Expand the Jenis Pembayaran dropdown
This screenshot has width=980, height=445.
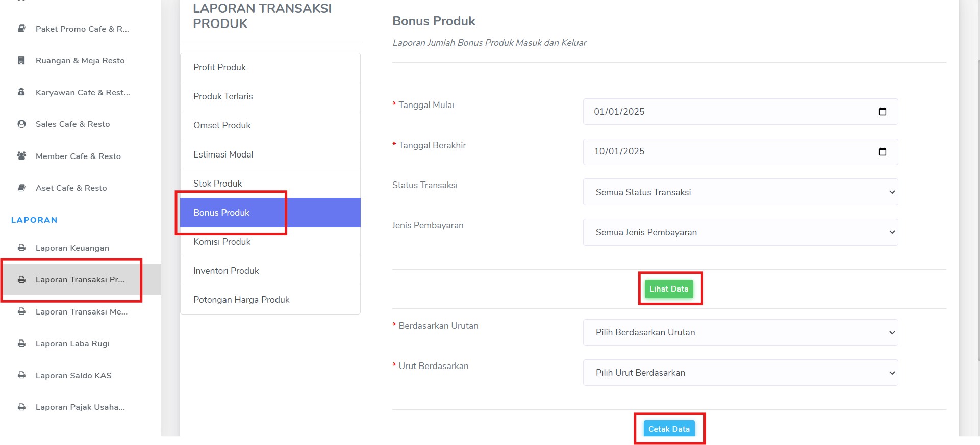coord(741,232)
